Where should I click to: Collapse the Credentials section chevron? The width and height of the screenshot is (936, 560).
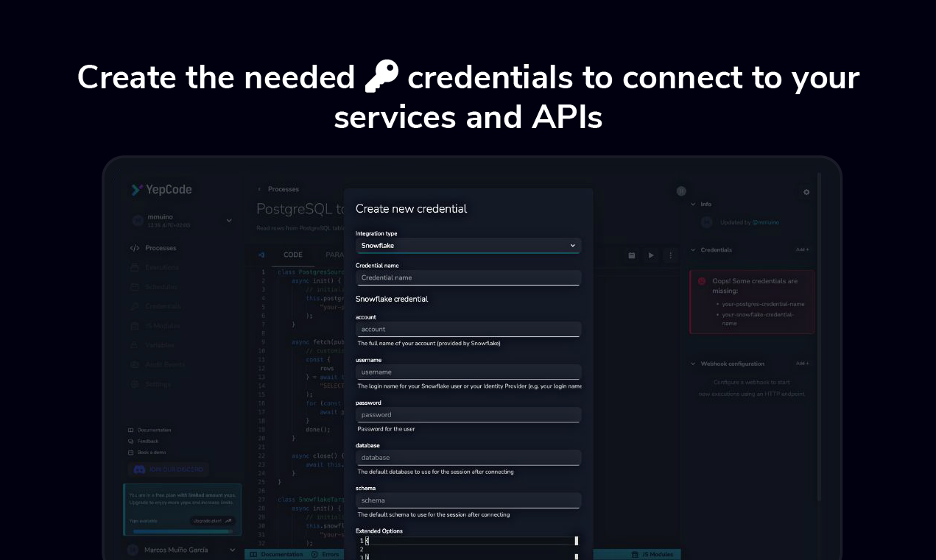[693, 250]
